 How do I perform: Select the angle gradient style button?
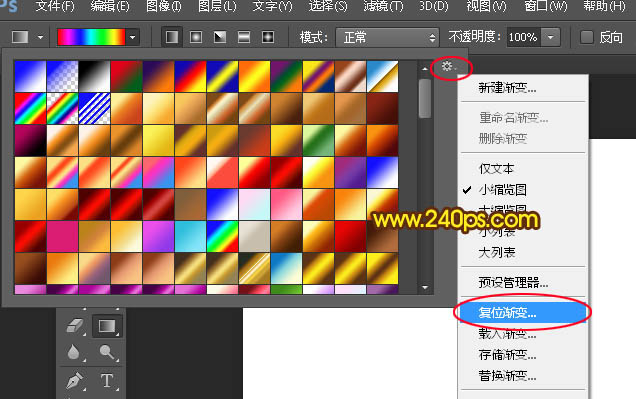pos(220,37)
